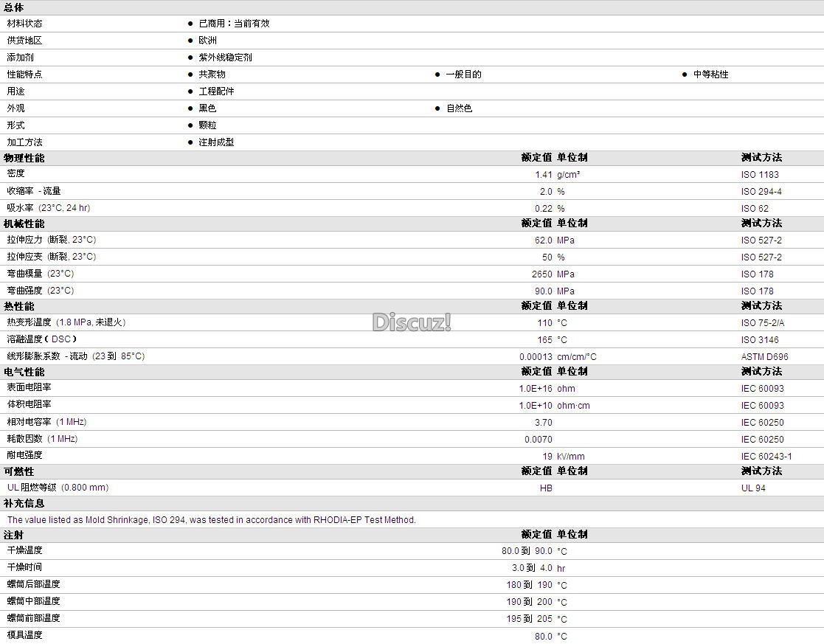Click the 注射 section header
This screenshot has height=644, width=824.
pos(14,536)
